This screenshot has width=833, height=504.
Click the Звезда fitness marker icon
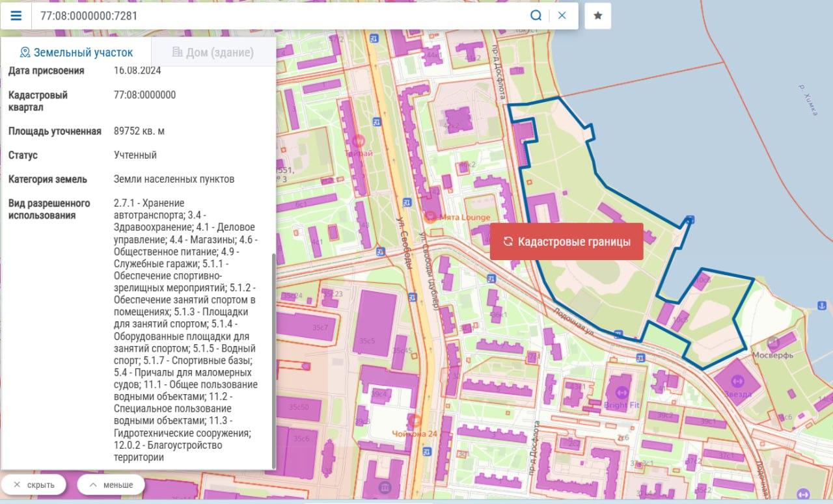click(737, 381)
